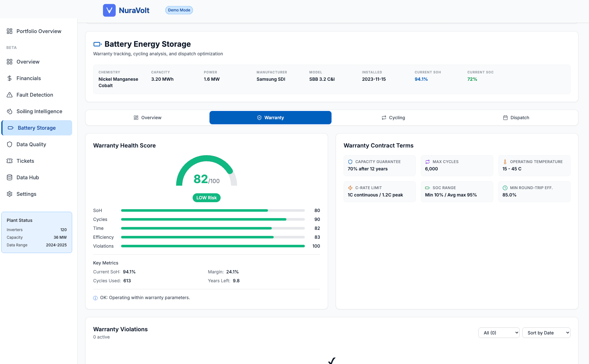589x364 pixels.
Task: Click the Portfolio Overview grid icon
Action: pos(10,31)
